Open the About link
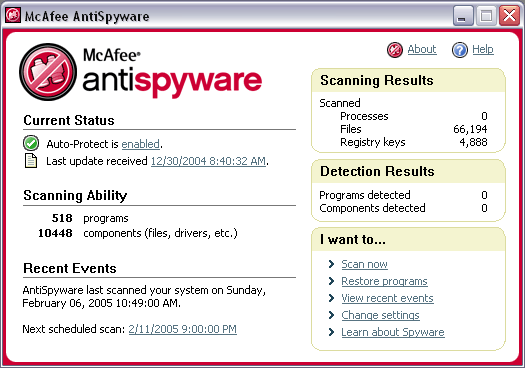The image size is (525, 368). (x=422, y=50)
